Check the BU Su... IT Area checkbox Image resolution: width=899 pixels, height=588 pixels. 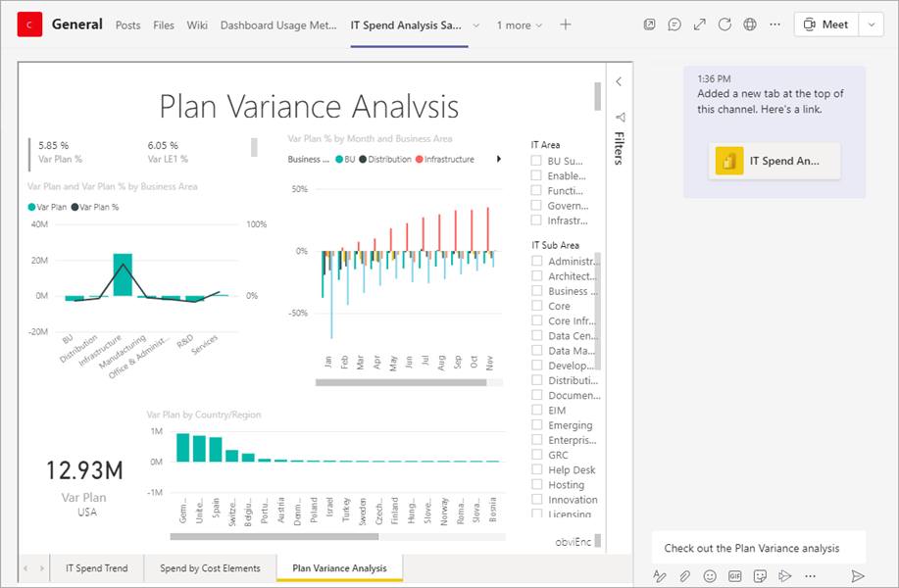[x=536, y=161]
